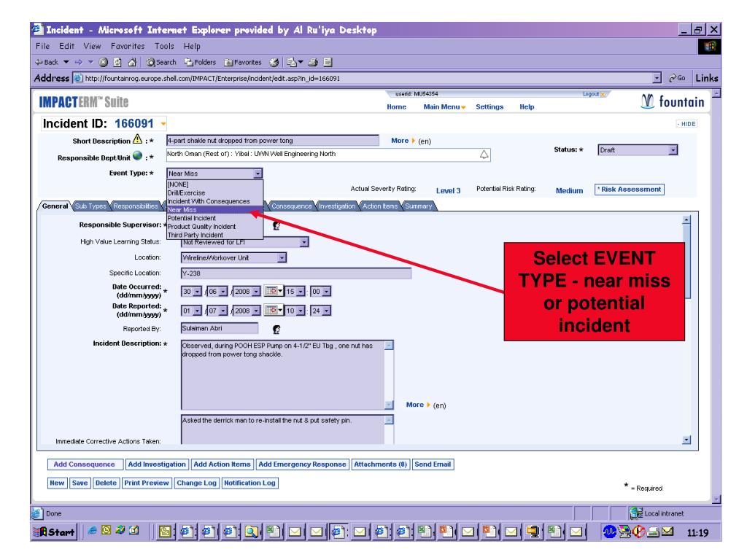
Task: Click the Save button
Action: 80,483
